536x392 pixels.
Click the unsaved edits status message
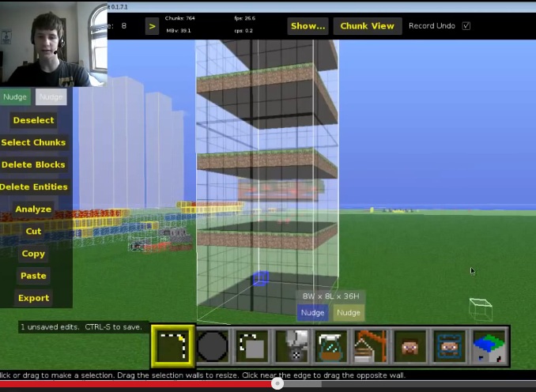[81, 327]
